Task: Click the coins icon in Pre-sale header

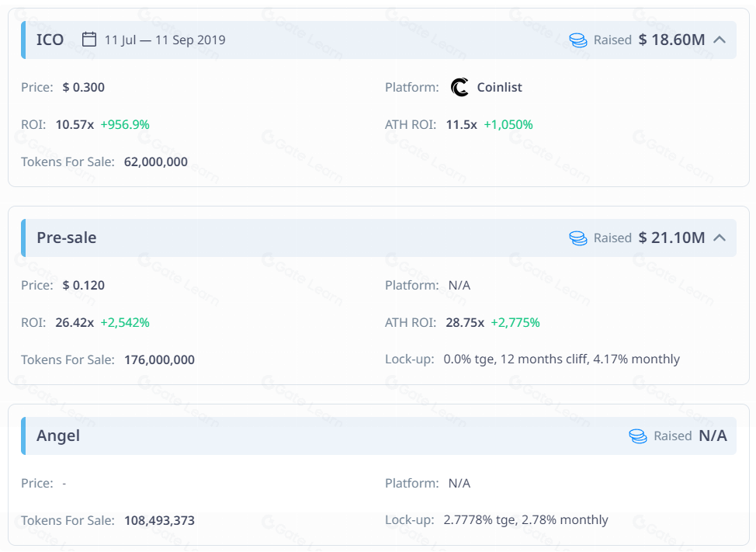Action: click(x=578, y=238)
